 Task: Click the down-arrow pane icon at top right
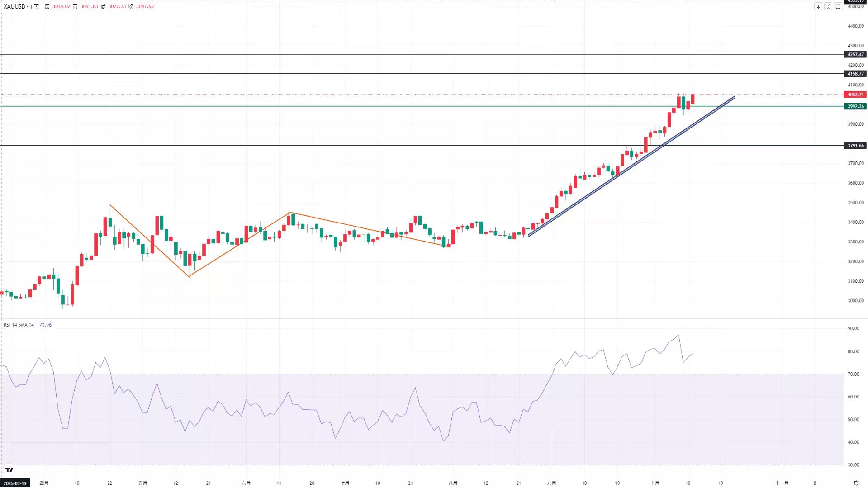(x=818, y=7)
